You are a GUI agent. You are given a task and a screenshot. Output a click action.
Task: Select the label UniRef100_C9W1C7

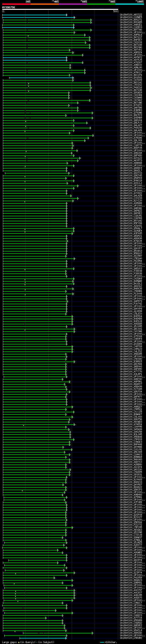(x=131, y=602)
